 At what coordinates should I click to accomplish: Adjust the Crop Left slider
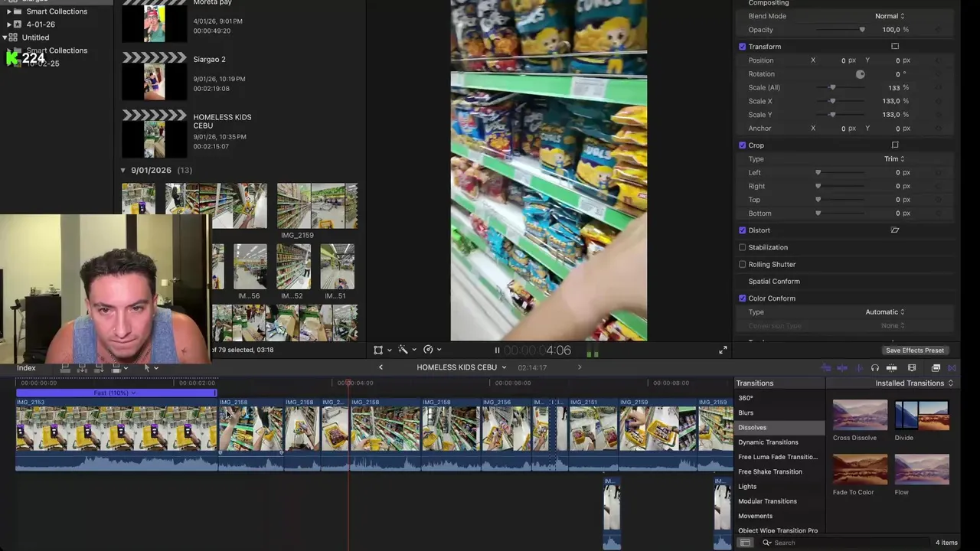click(x=840, y=173)
